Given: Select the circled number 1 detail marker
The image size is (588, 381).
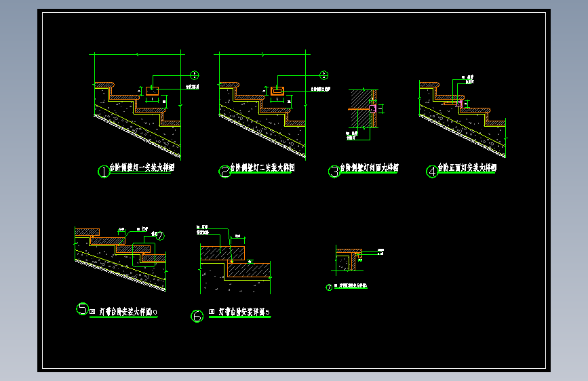Looking at the screenshot, I should click(104, 172).
